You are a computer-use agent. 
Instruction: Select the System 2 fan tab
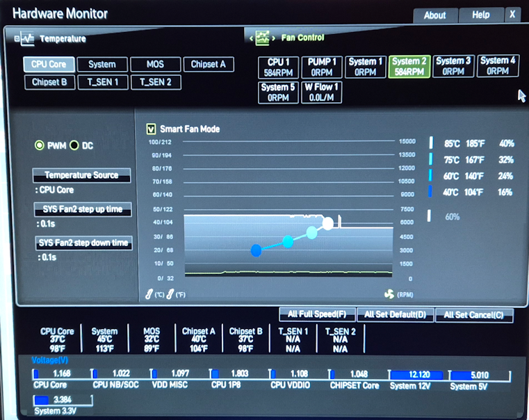pos(409,67)
